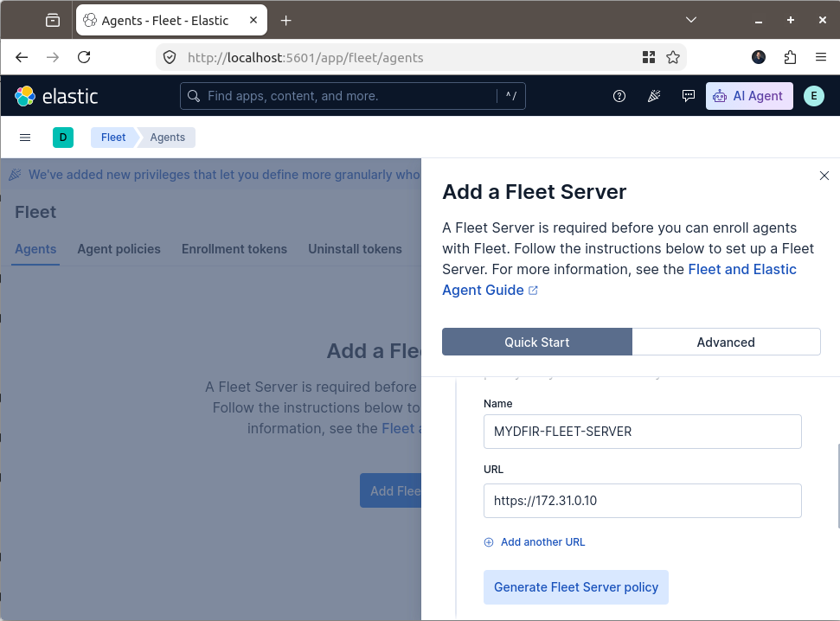The width and height of the screenshot is (840, 621).
Task: Close the Agents - Fleet - Elastic tab
Action: (x=253, y=20)
